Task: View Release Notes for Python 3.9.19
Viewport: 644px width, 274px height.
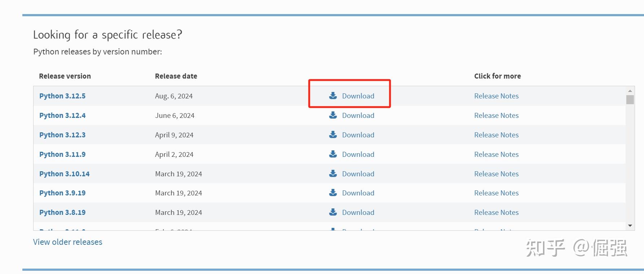Action: (496, 193)
